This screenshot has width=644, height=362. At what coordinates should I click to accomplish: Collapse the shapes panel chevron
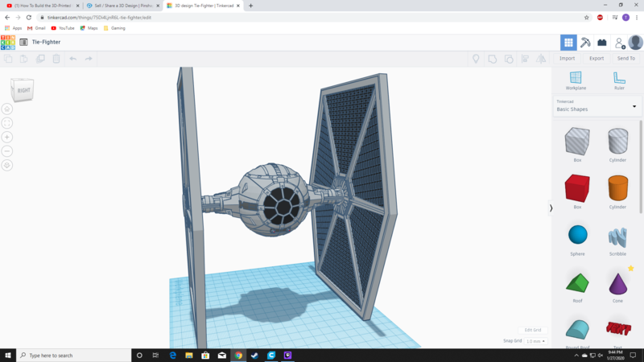tap(551, 208)
